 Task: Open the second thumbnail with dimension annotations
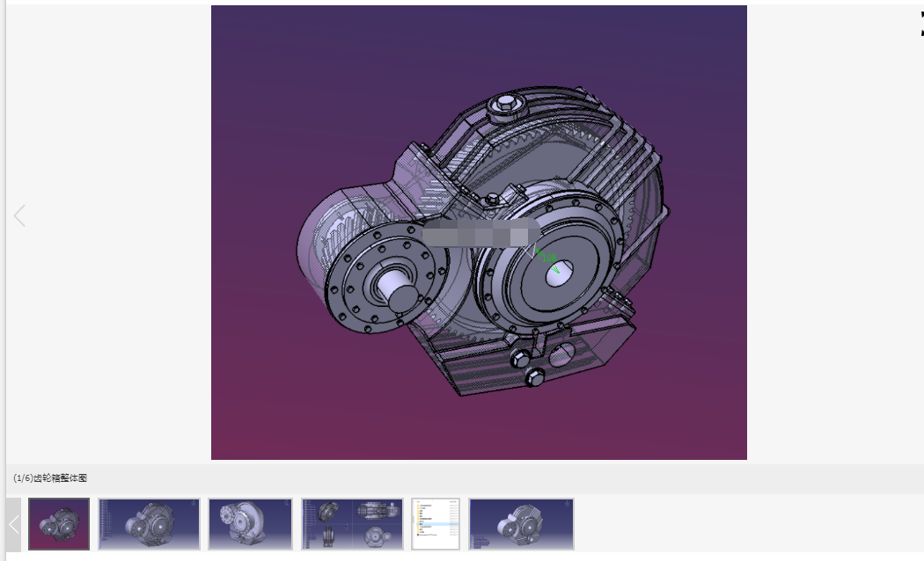pos(150,523)
